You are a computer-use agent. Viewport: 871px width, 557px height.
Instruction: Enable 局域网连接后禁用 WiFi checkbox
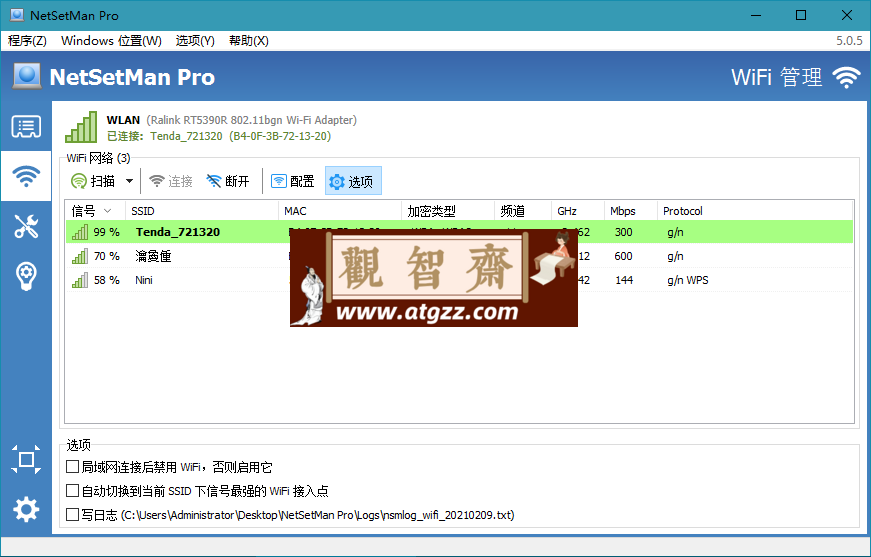coord(72,466)
